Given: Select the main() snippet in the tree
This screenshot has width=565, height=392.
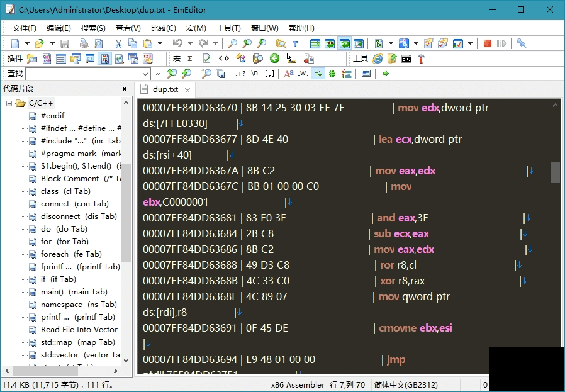Looking at the screenshot, I should tap(74, 292).
